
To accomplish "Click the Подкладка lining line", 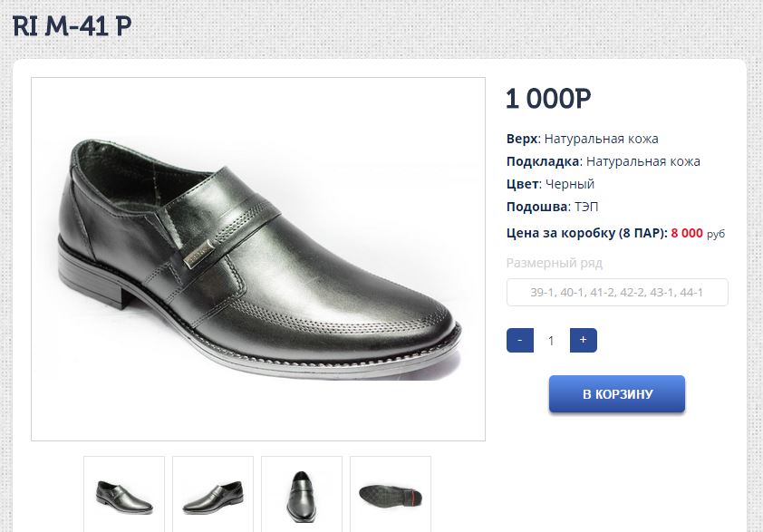I will click(603, 161).
